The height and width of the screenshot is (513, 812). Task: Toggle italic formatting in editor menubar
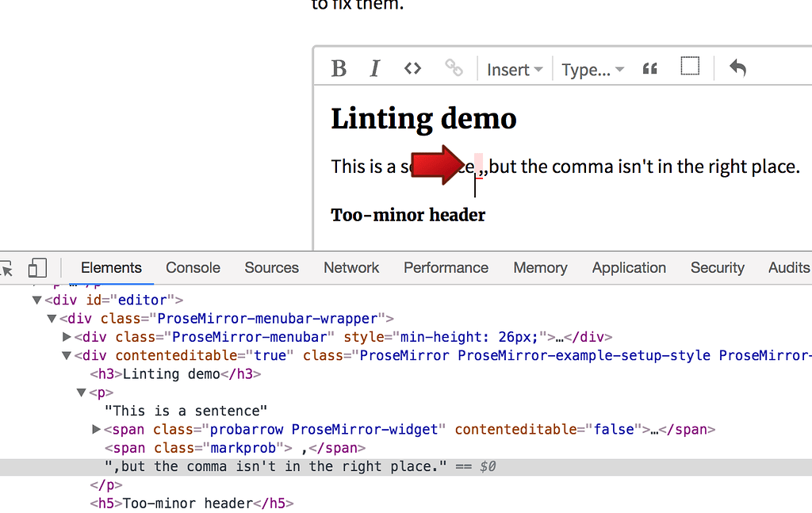coord(375,69)
